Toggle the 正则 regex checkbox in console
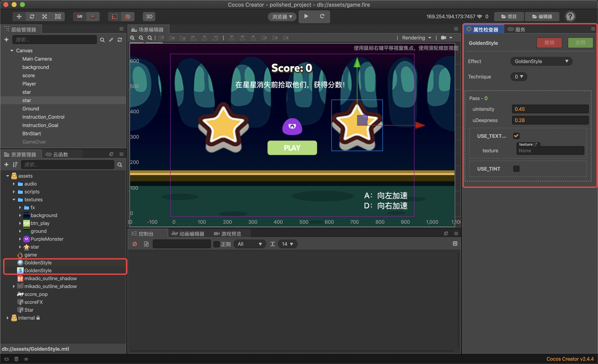Viewport: 598px width, 364px height. (x=216, y=244)
